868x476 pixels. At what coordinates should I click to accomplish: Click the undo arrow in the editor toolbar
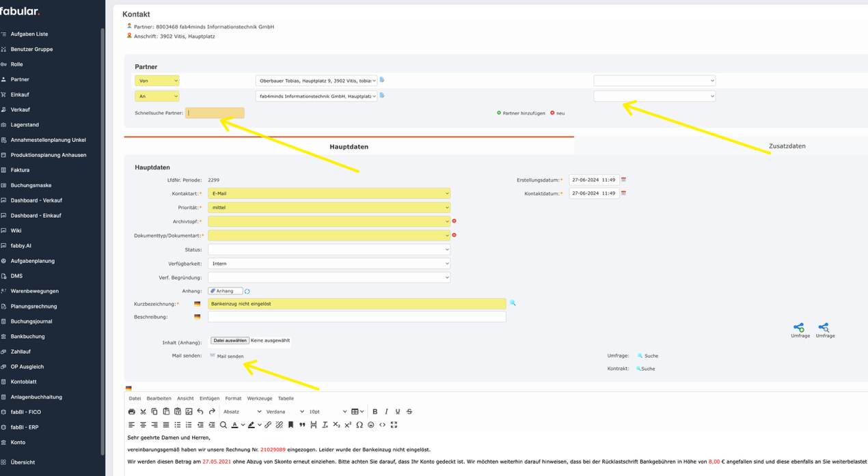(x=200, y=411)
